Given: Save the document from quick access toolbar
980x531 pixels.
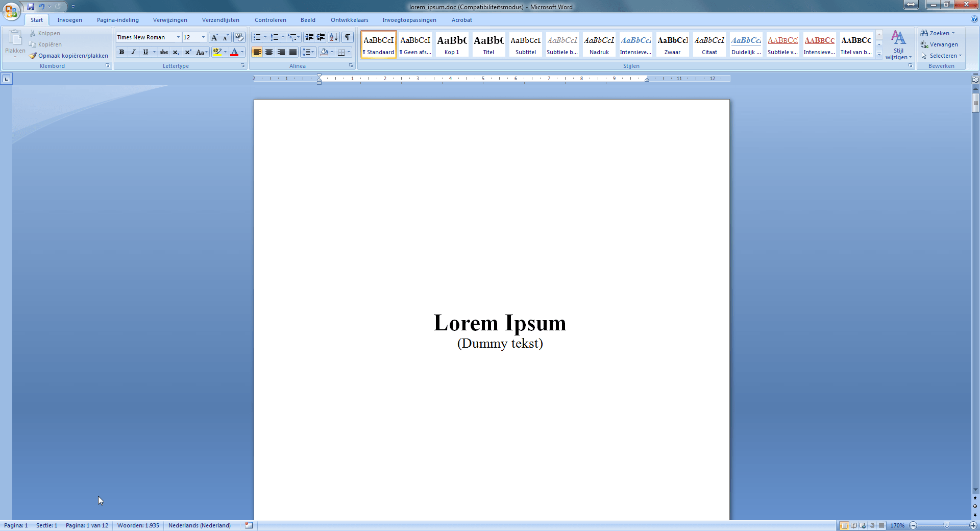Looking at the screenshot, I should 31,7.
